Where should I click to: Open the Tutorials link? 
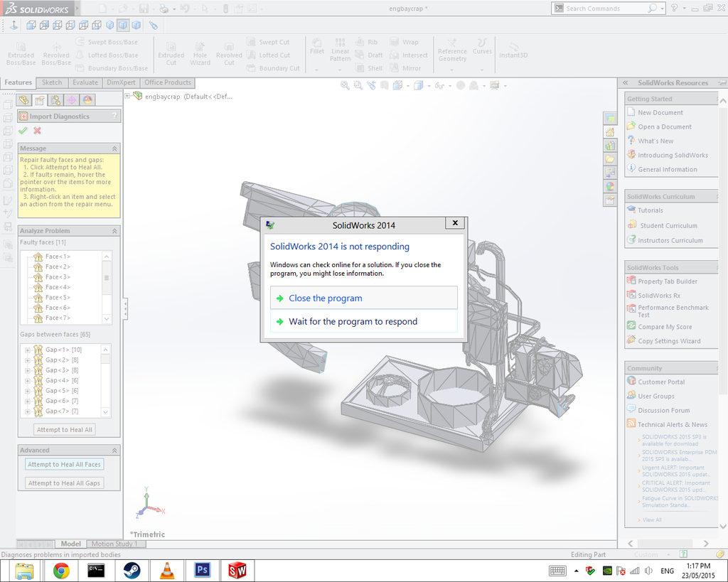(x=645, y=210)
